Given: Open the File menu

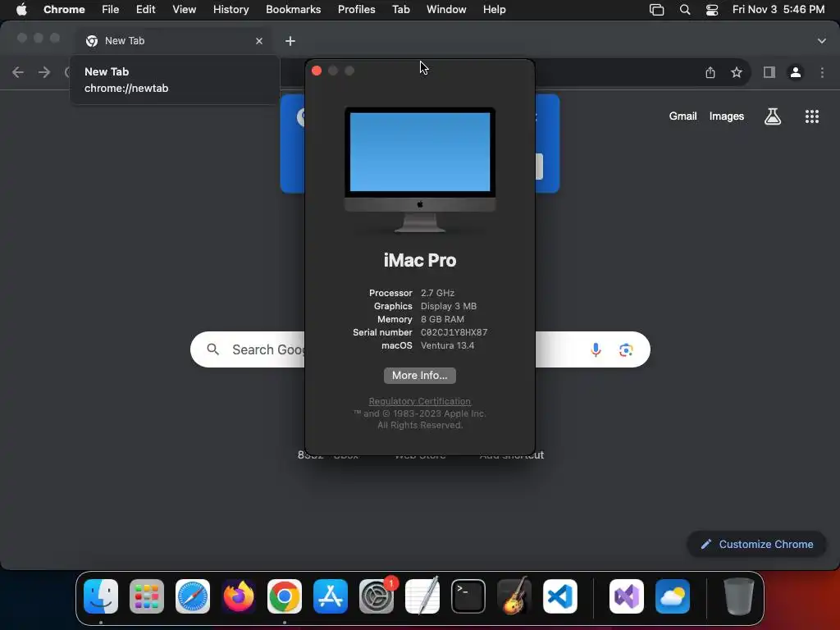Looking at the screenshot, I should 111,10.
